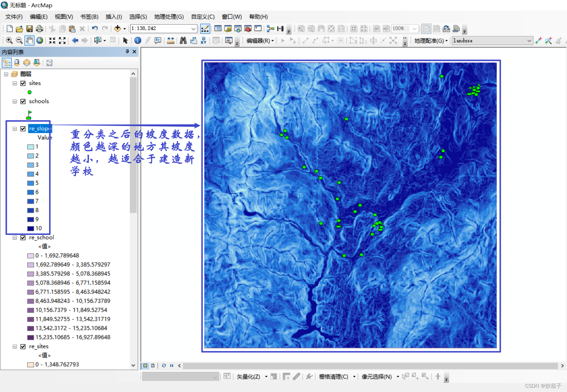Click the re_slope value 1 swatch
The width and height of the screenshot is (567, 392).
(31, 147)
